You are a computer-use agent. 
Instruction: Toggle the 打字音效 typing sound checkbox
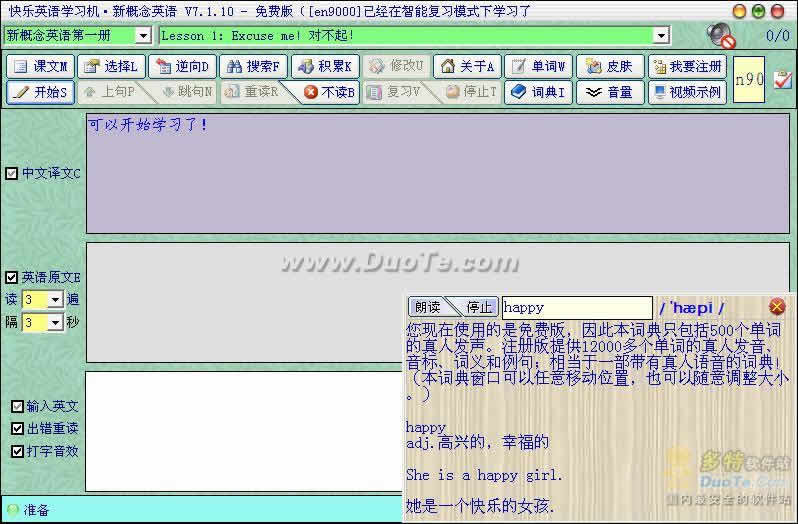[18, 451]
